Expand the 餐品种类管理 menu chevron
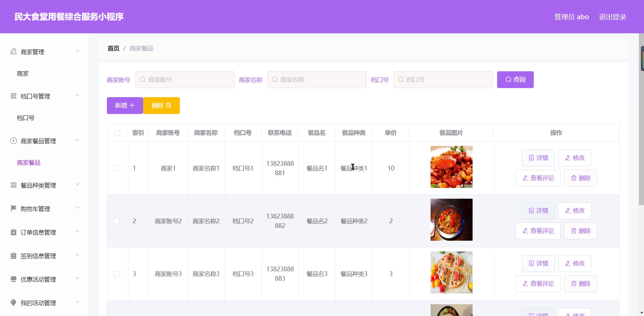The width and height of the screenshot is (644, 316). (x=77, y=184)
